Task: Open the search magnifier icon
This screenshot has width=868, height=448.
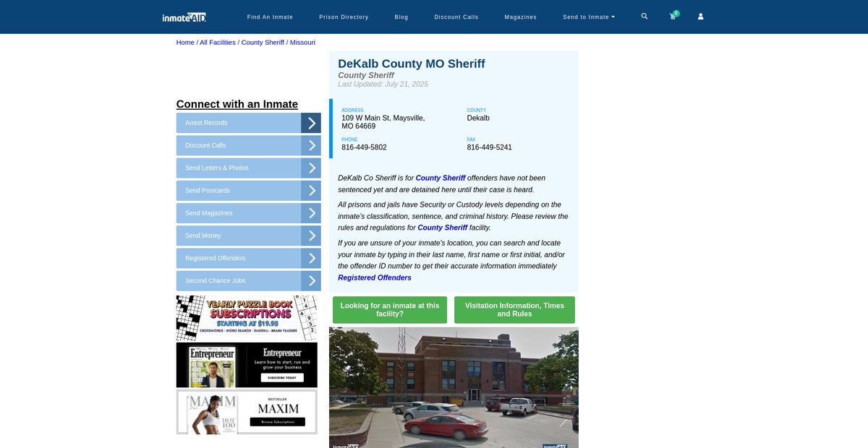Action: coord(644,16)
